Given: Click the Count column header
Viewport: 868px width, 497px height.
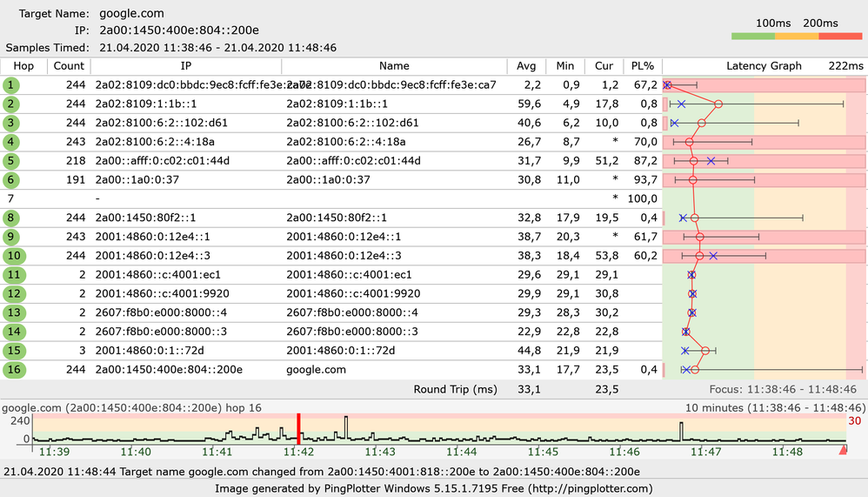Looking at the screenshot, I should [69, 66].
